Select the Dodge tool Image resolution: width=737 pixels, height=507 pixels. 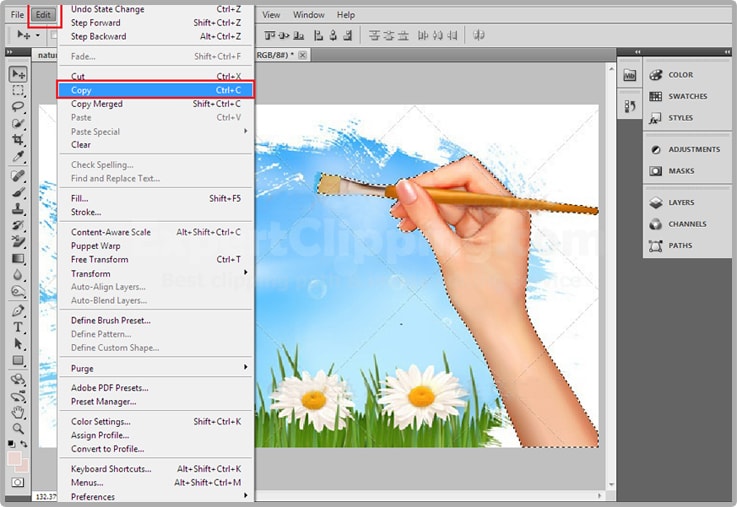tap(18, 291)
